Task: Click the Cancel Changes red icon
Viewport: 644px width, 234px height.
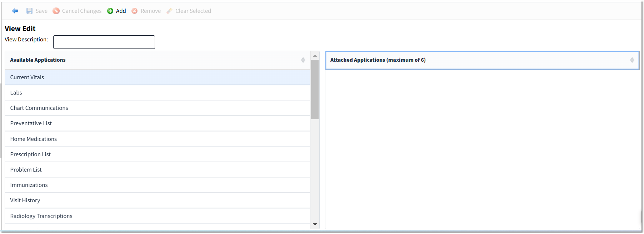Action: [x=56, y=11]
